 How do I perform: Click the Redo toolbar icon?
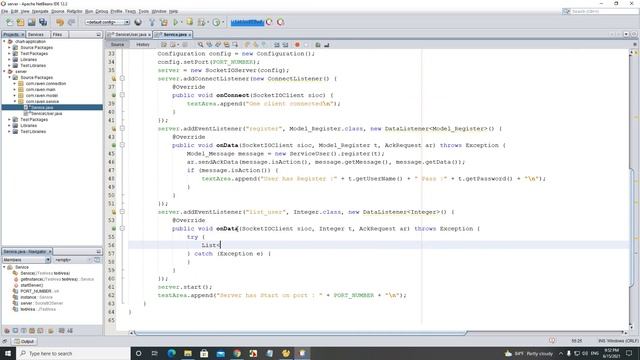[x=71, y=22]
